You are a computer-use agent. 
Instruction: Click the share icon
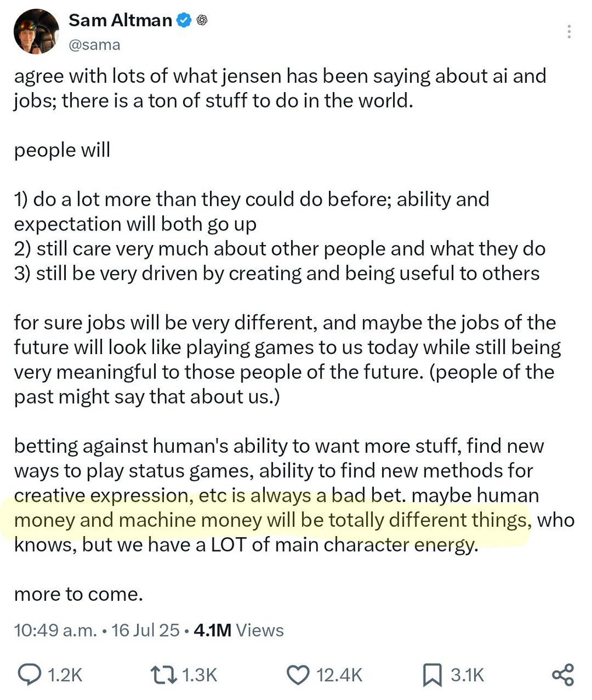click(x=563, y=675)
